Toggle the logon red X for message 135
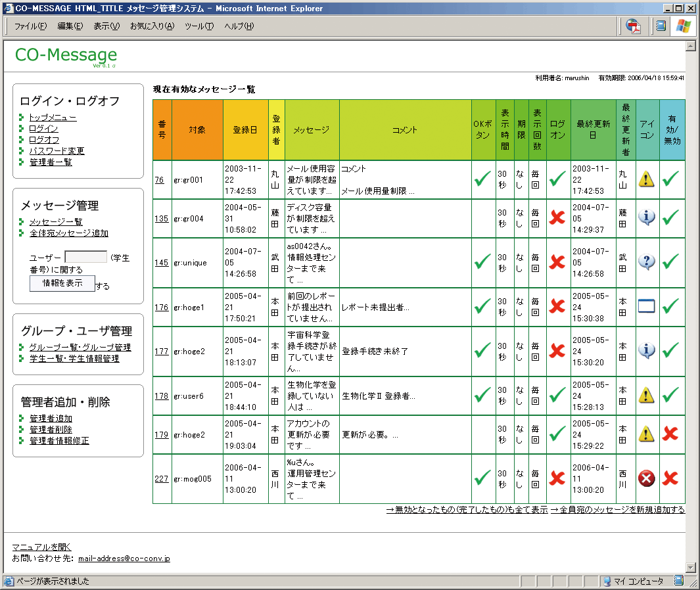This screenshot has height=590, width=700. 557,218
